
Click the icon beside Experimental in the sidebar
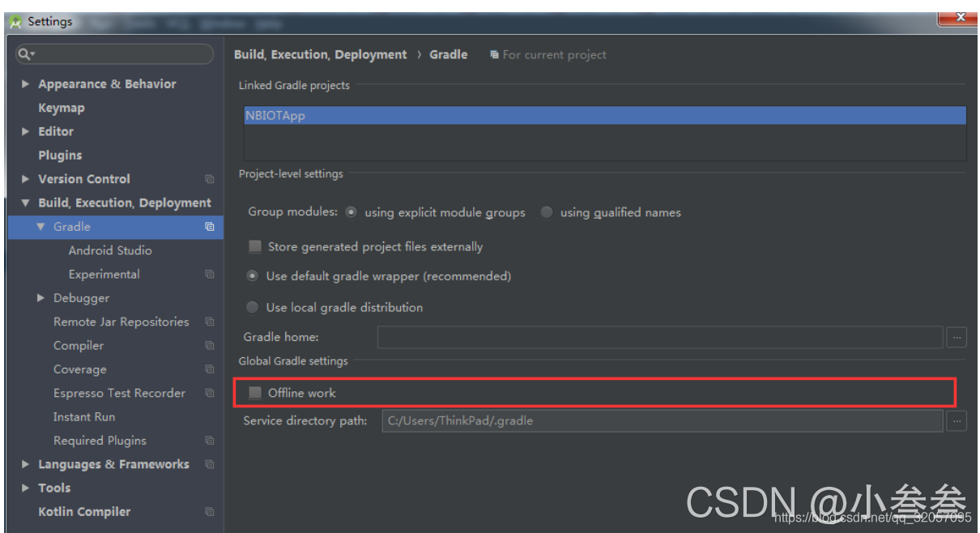coord(209,274)
